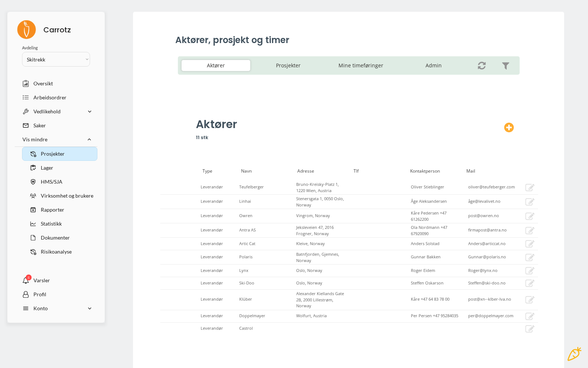This screenshot has height=368, width=588.
Task: Click the Kontaktperson column header
Action: 425,171
